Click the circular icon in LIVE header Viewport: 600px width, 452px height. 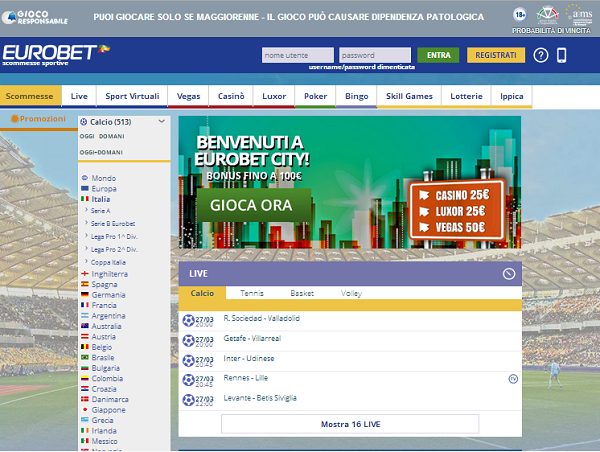coord(509,274)
